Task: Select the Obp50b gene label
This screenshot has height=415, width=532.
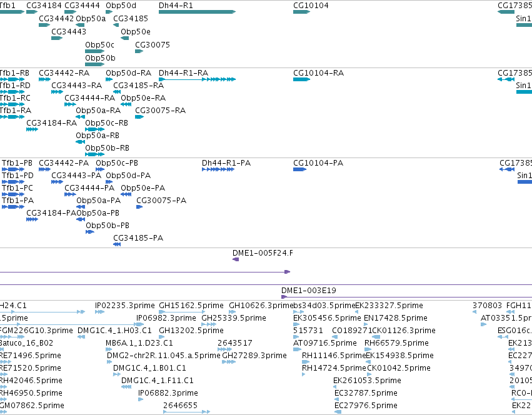Action: tap(101, 58)
